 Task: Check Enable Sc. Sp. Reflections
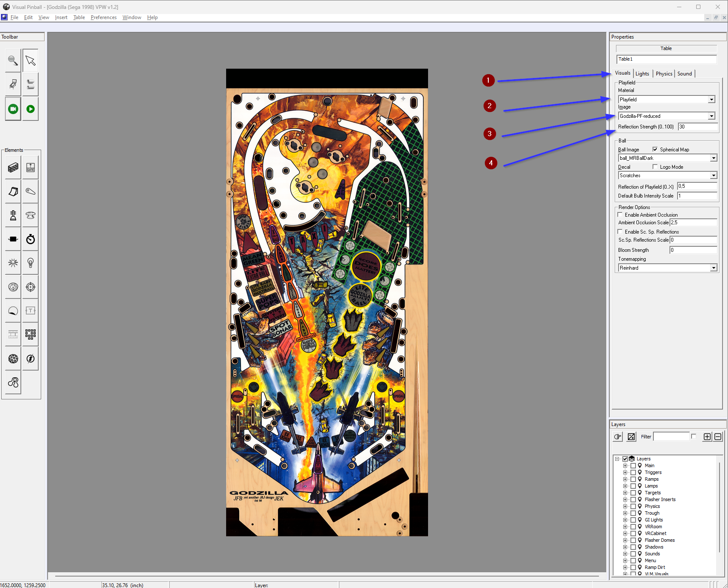coord(620,231)
